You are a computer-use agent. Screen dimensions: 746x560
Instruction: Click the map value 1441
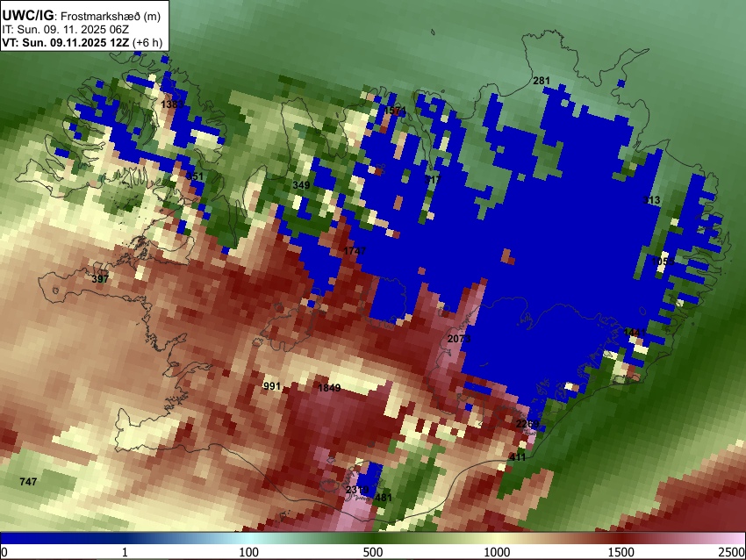pos(635,332)
